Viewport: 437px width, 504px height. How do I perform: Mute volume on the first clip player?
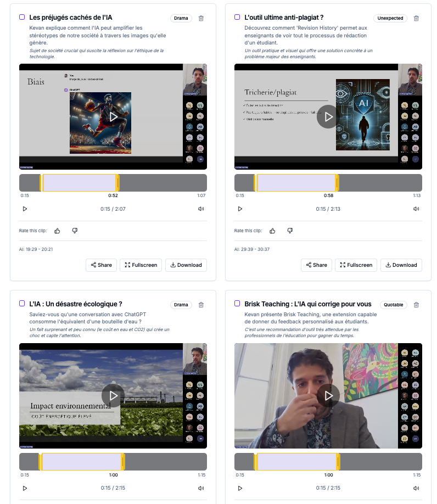point(201,209)
